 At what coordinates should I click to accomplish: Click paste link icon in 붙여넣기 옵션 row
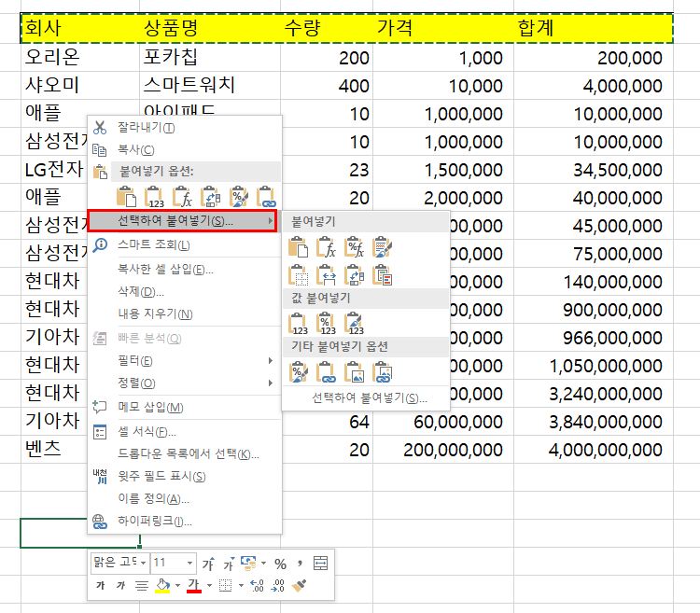coord(266,197)
